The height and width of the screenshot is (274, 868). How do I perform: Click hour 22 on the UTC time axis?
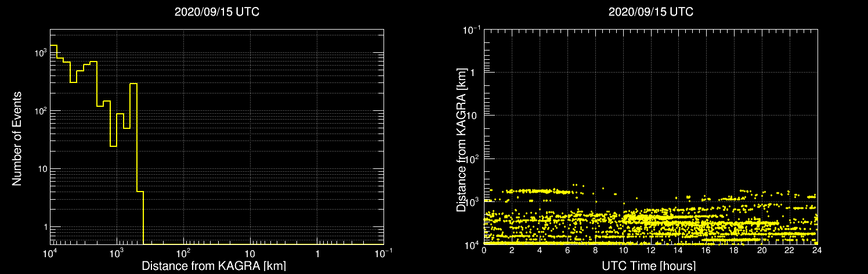(790, 251)
